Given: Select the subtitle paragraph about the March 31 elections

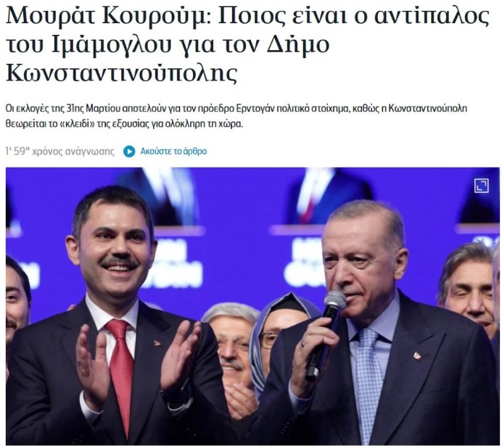Looking at the screenshot, I should [x=236, y=116].
